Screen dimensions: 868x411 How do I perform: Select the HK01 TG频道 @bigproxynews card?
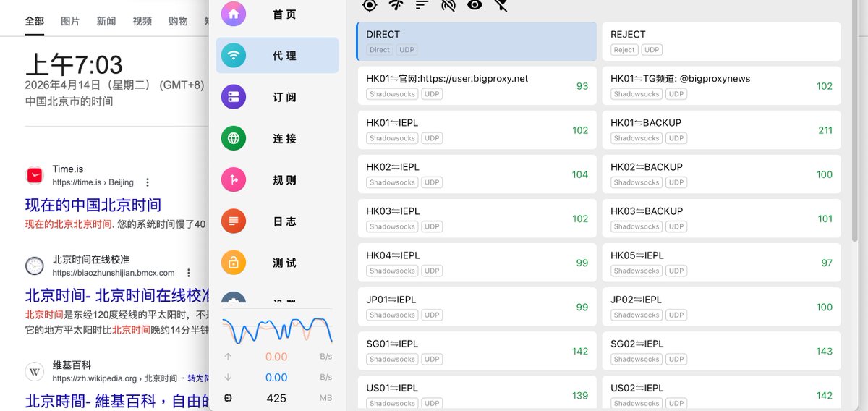click(721, 85)
